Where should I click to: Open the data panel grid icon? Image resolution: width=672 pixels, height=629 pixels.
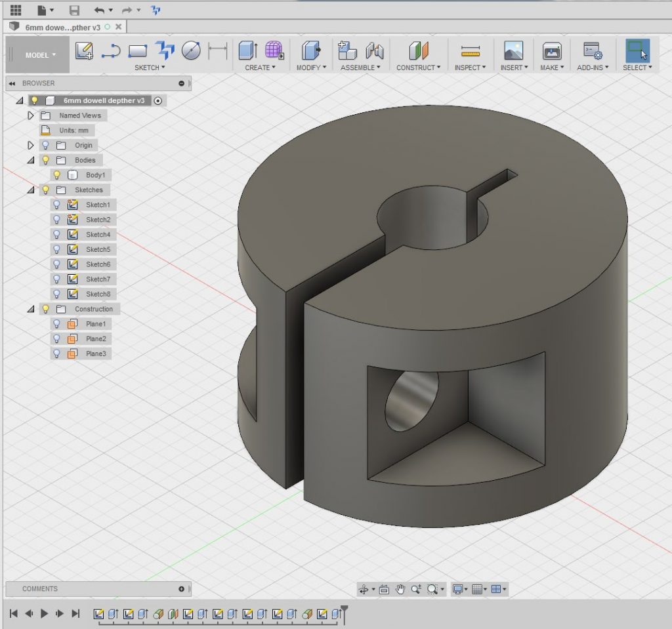16,10
